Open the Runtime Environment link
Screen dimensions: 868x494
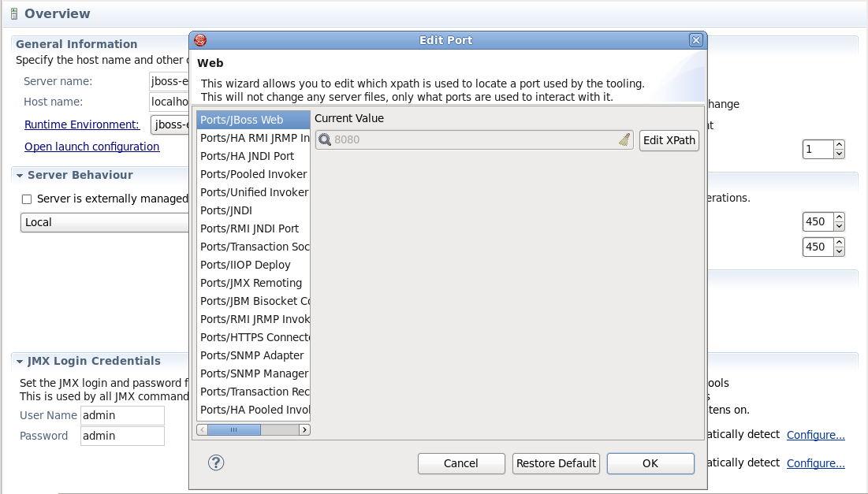point(82,124)
